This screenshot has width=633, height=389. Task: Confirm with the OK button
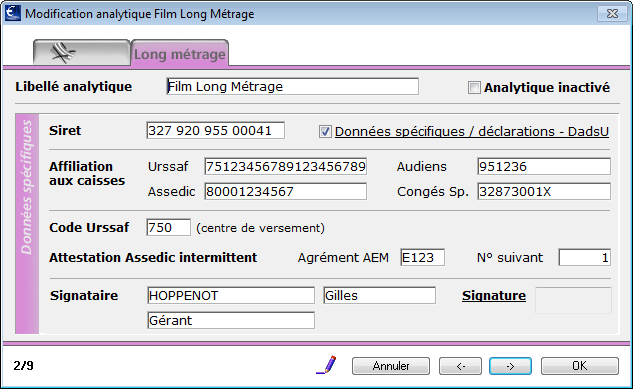[x=580, y=366]
